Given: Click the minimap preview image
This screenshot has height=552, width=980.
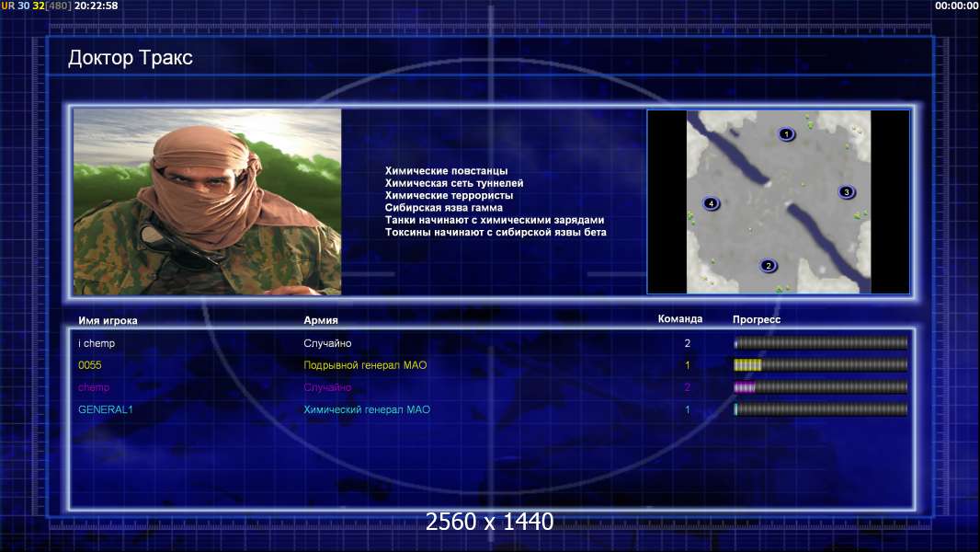Looking at the screenshot, I should [x=778, y=201].
